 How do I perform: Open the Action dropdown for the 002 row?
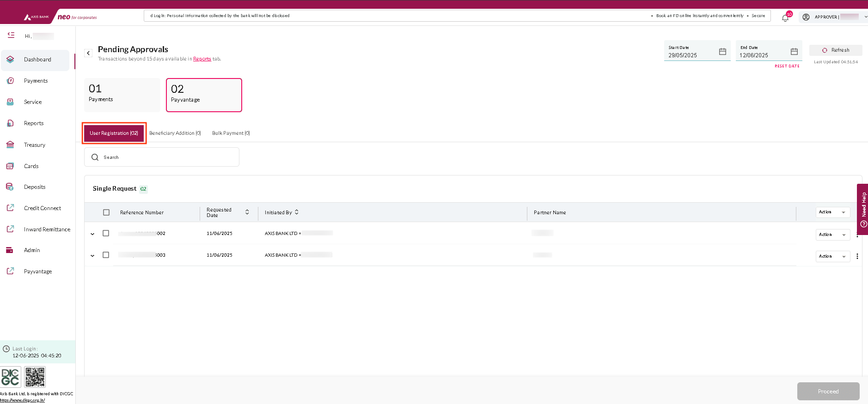[833, 235]
